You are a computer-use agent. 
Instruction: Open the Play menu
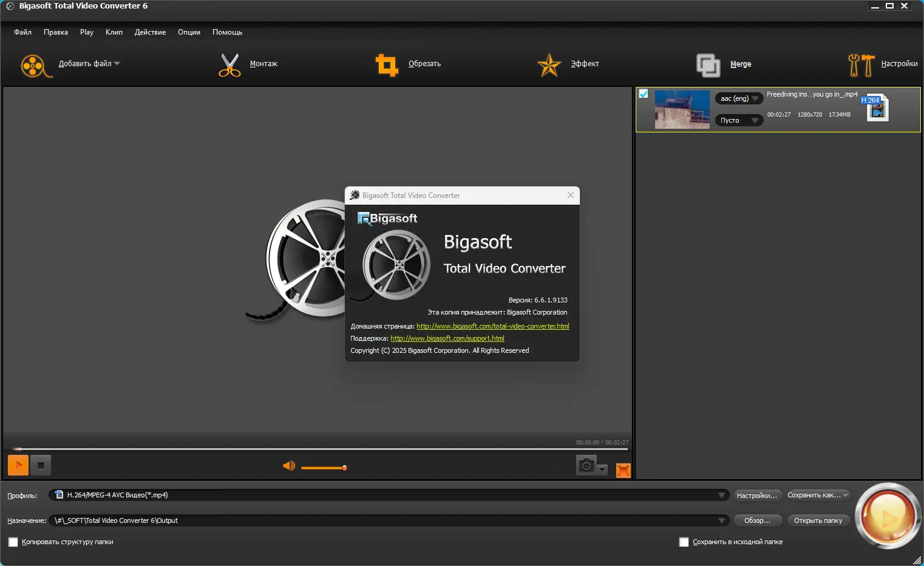[87, 32]
